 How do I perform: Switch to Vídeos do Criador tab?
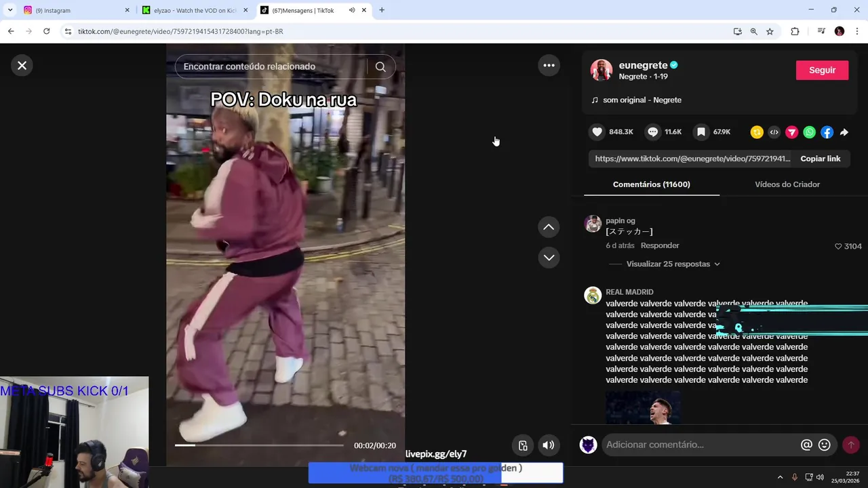[x=787, y=184]
